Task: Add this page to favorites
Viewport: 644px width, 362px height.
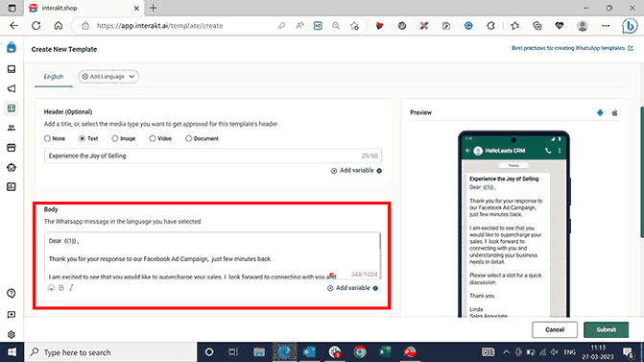Action: [x=354, y=26]
